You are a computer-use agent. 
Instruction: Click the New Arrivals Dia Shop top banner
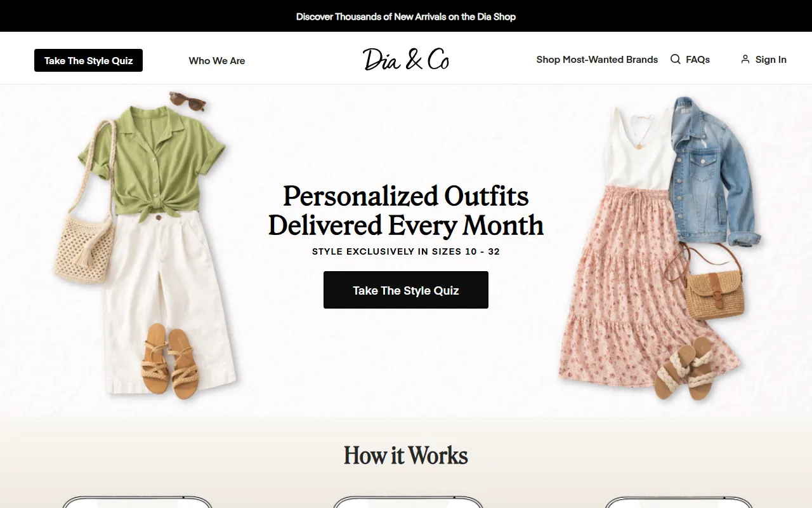click(406, 16)
